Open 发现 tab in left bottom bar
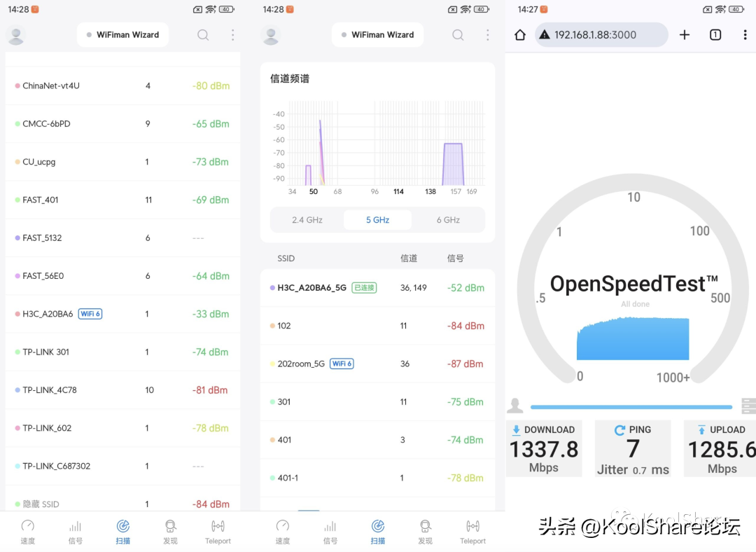The image size is (756, 552). [x=170, y=532]
